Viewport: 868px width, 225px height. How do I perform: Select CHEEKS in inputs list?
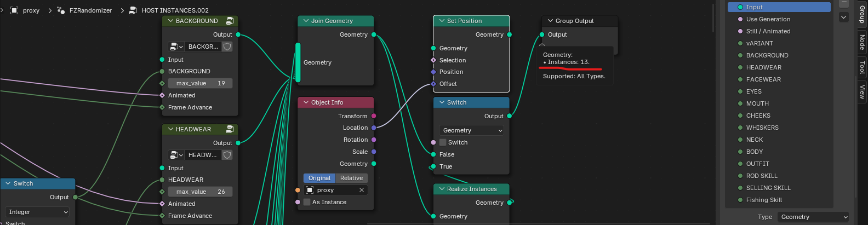[779, 116]
